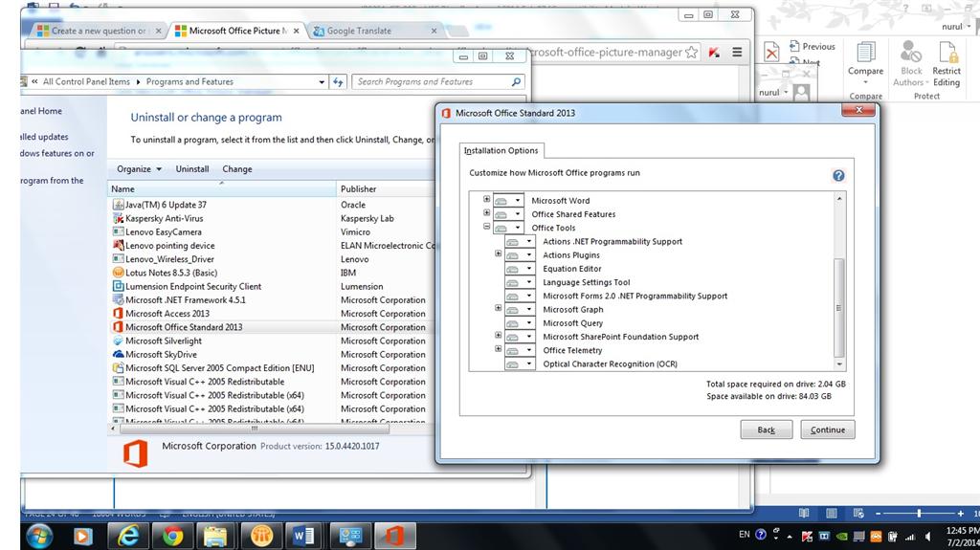Open Office Shared Features install option dropdown
The width and height of the screenshot is (980, 550).
[x=518, y=214]
